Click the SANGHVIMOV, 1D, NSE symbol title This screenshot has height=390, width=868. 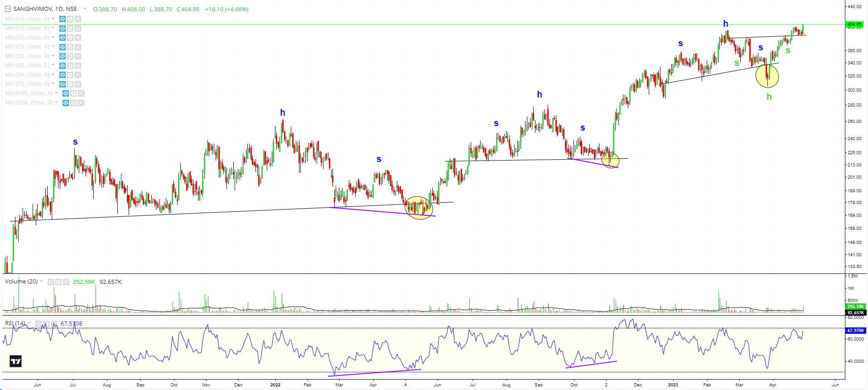(x=45, y=9)
